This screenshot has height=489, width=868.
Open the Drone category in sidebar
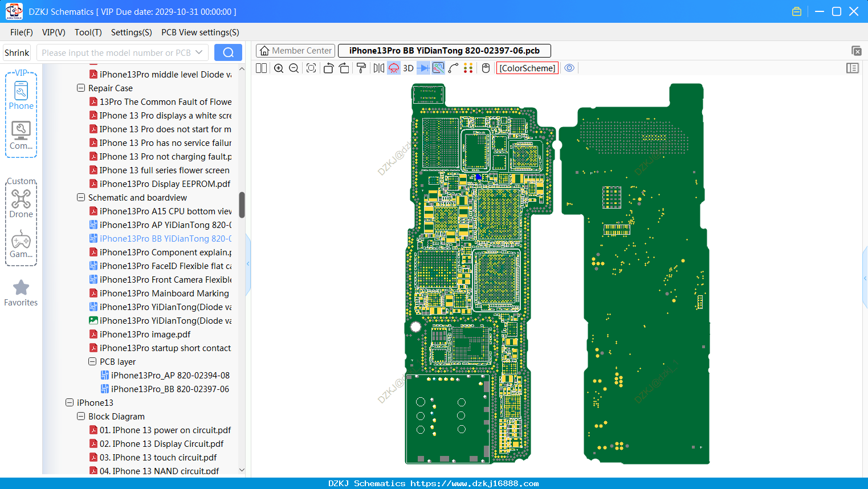click(x=21, y=203)
